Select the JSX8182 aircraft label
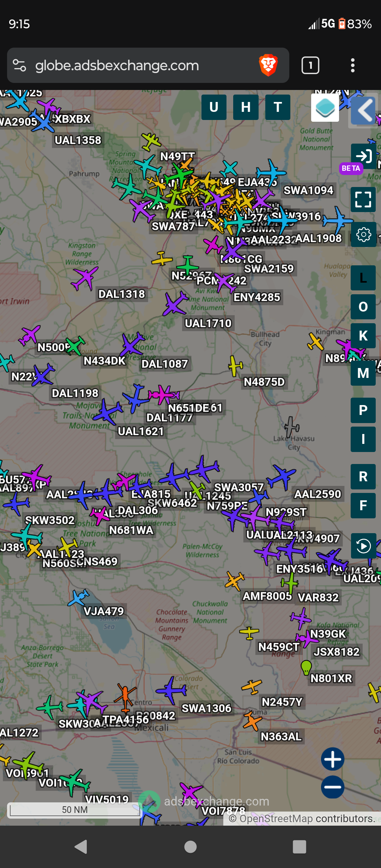This screenshot has width=381, height=868. 337,652
